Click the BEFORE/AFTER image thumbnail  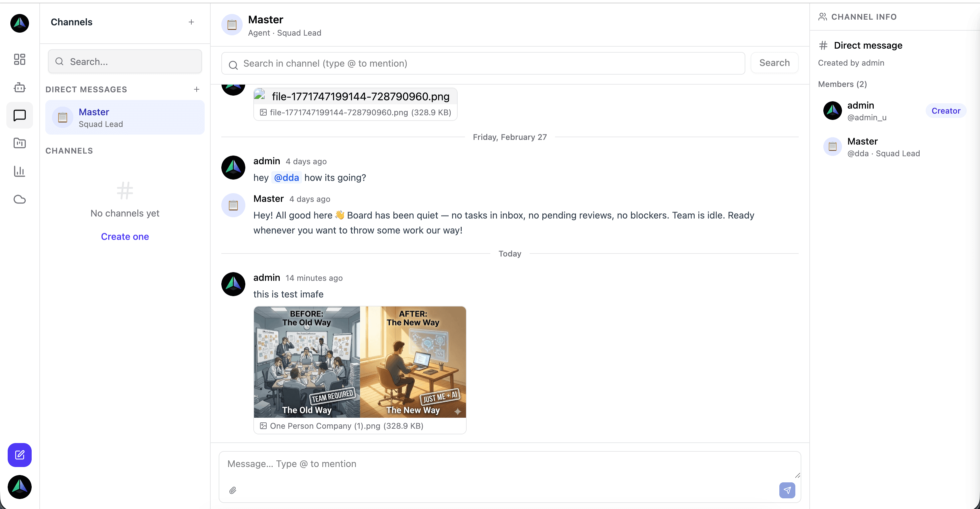pos(360,361)
